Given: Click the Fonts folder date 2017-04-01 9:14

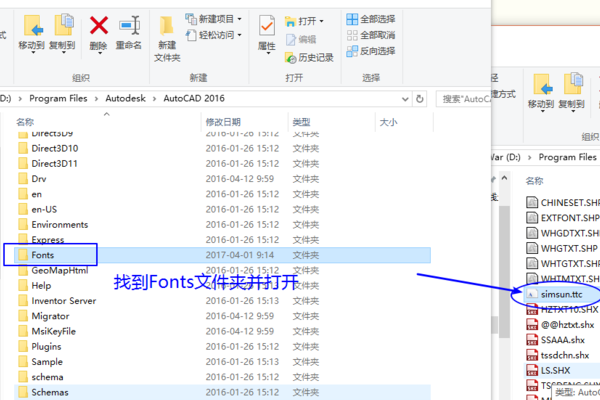Looking at the screenshot, I should pyautogui.click(x=240, y=255).
